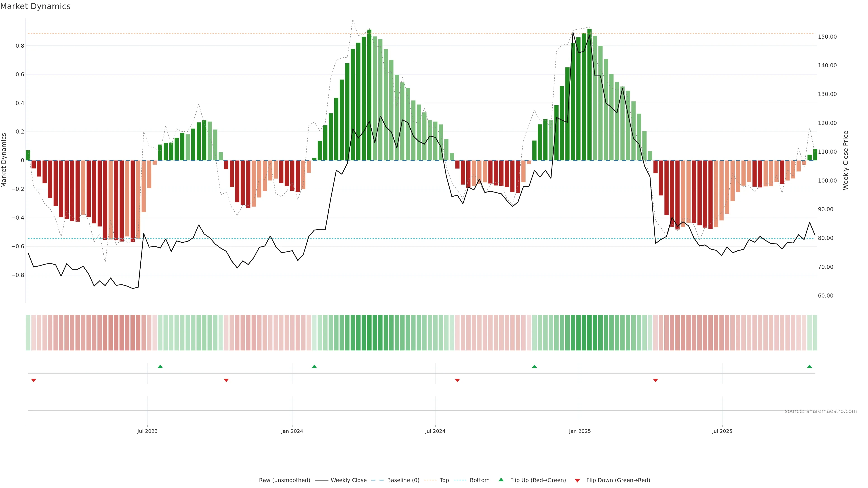Image resolution: width=868 pixels, height=488 pixels.
Task: Click the first green flip-up triangle after Jul 2023
Action: click(160, 366)
